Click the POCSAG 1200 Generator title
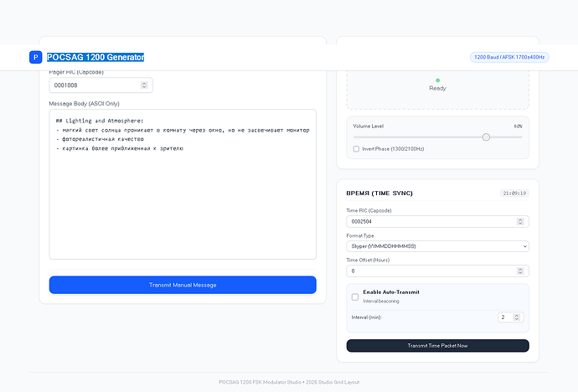Screen dimensions: 578x392 (95, 57)
